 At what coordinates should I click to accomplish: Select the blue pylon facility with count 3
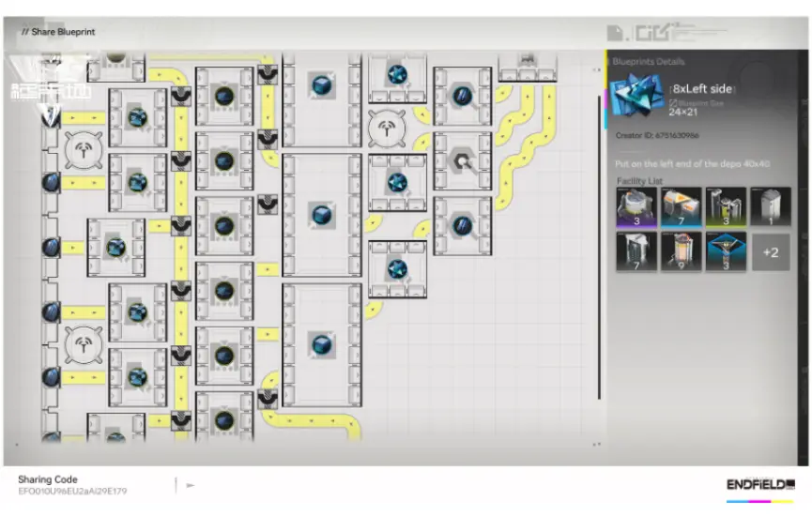tap(726, 251)
